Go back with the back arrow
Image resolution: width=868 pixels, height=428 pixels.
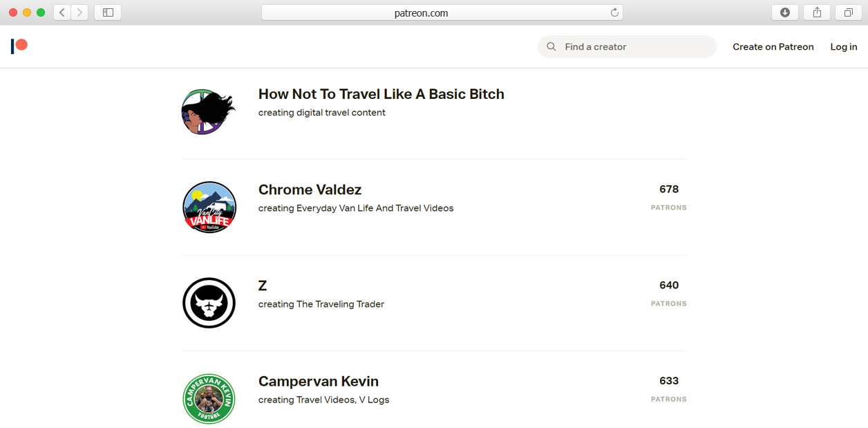(62, 12)
